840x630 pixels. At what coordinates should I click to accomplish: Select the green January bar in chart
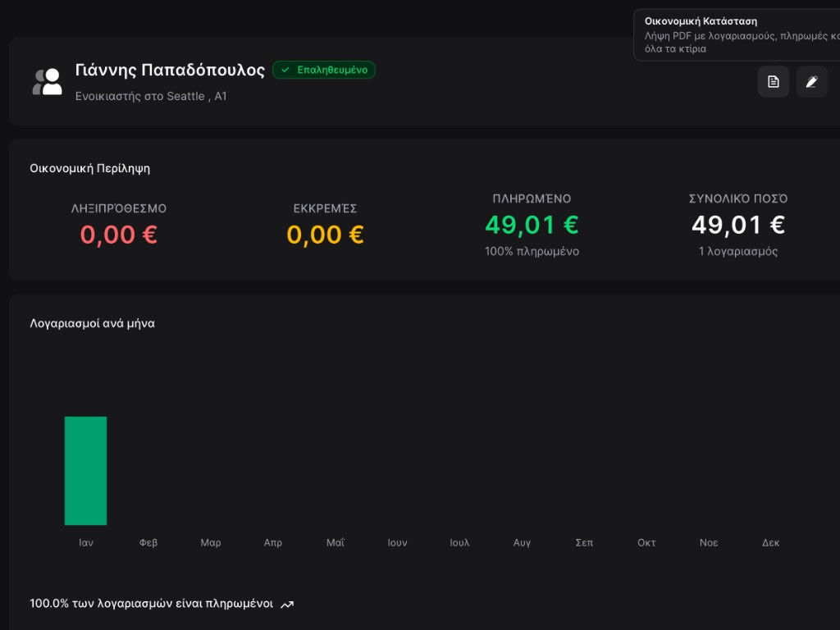tap(86, 471)
